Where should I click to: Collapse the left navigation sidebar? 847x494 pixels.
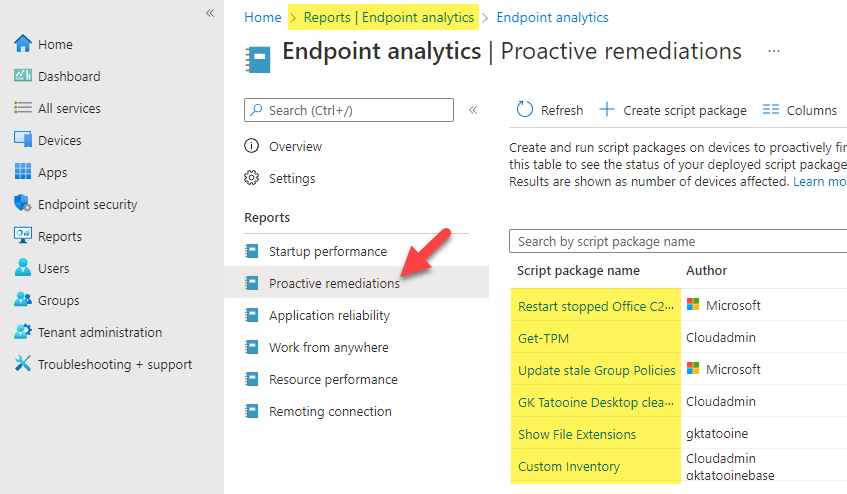click(x=210, y=13)
